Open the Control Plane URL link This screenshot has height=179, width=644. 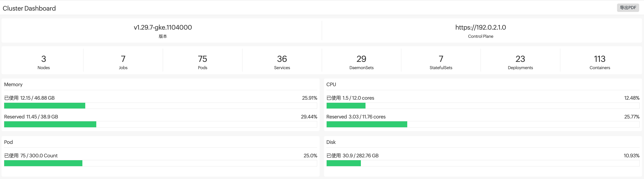coord(480,27)
